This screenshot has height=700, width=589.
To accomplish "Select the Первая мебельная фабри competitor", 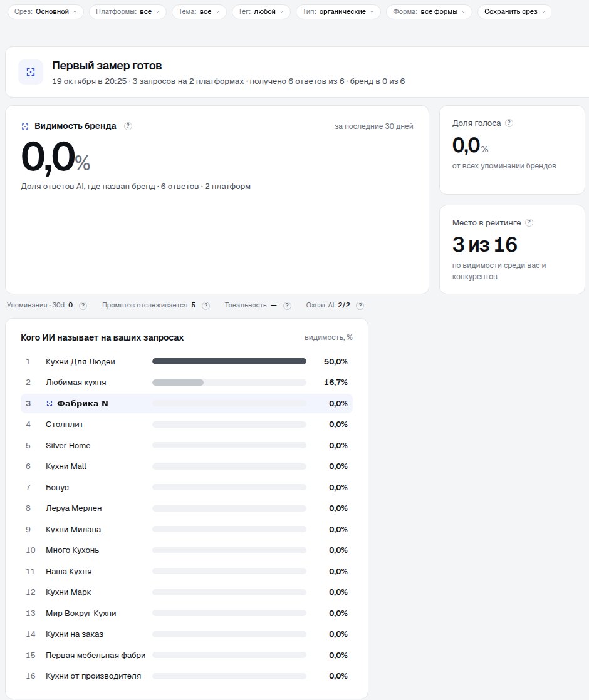I will click(x=186, y=656).
